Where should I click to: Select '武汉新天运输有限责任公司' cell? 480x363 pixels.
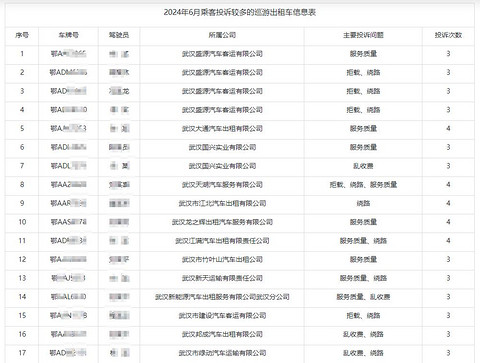(222, 278)
